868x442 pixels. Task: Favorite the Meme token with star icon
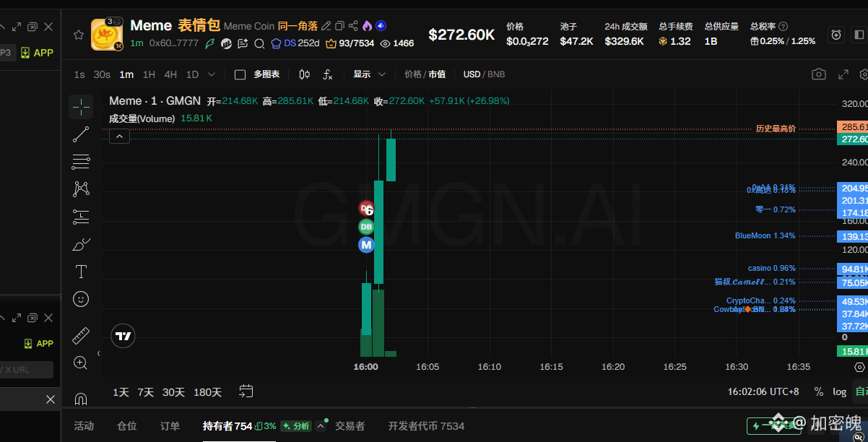[x=79, y=35]
